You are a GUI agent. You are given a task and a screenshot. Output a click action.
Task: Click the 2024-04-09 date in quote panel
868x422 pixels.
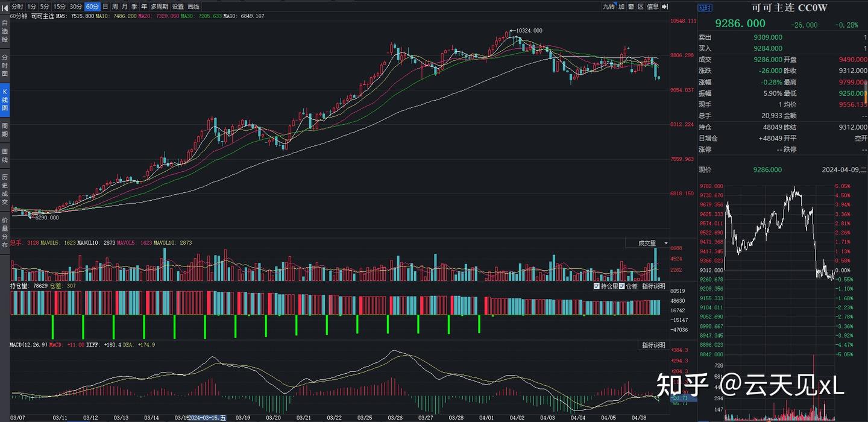point(844,170)
